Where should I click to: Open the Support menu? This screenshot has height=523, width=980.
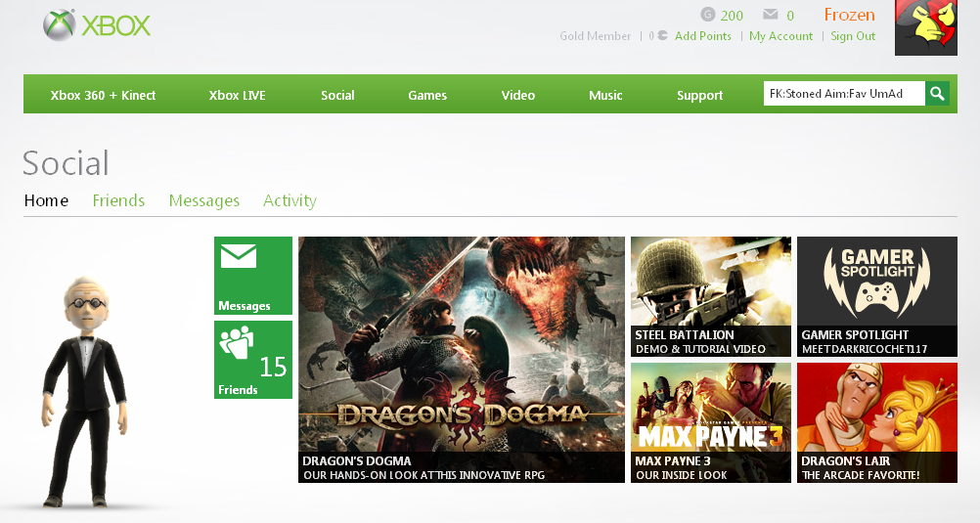point(699,96)
